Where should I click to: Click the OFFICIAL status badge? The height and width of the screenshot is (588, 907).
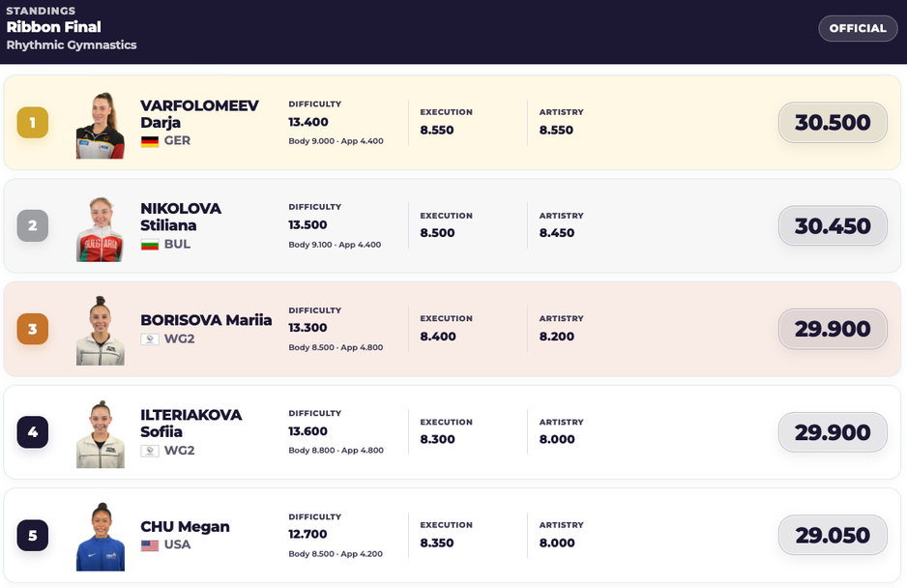point(858,28)
